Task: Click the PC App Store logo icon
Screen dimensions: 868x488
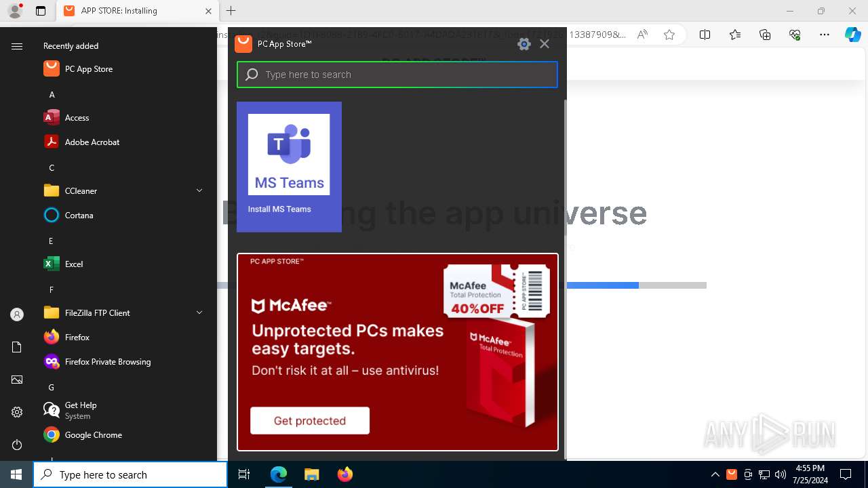Action: tap(243, 43)
